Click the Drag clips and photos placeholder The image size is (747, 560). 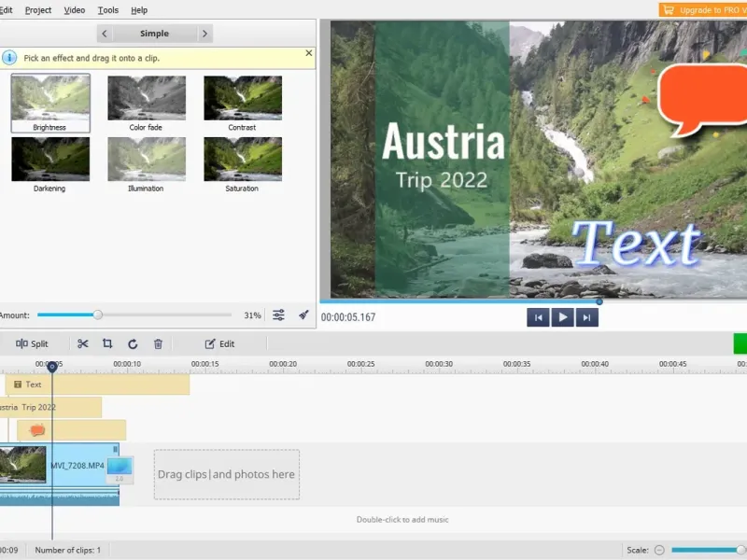[227, 474]
